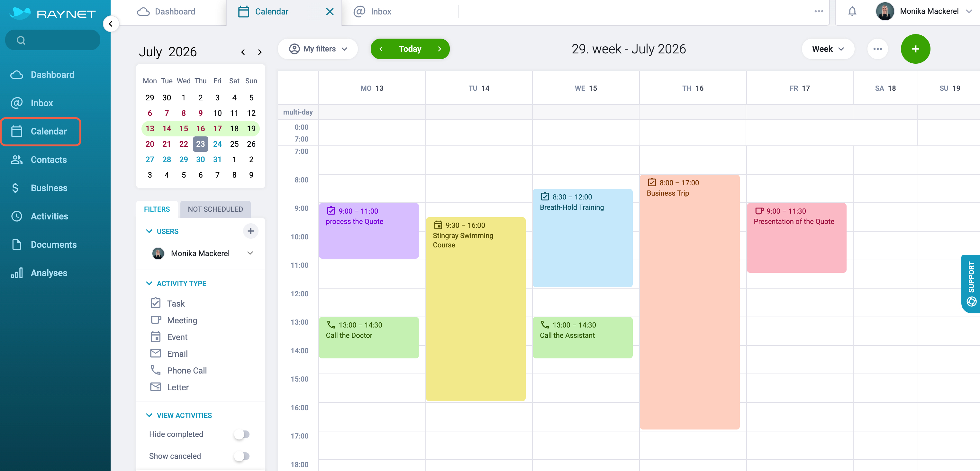Go to next week arrow
980x471 pixels.
point(440,49)
